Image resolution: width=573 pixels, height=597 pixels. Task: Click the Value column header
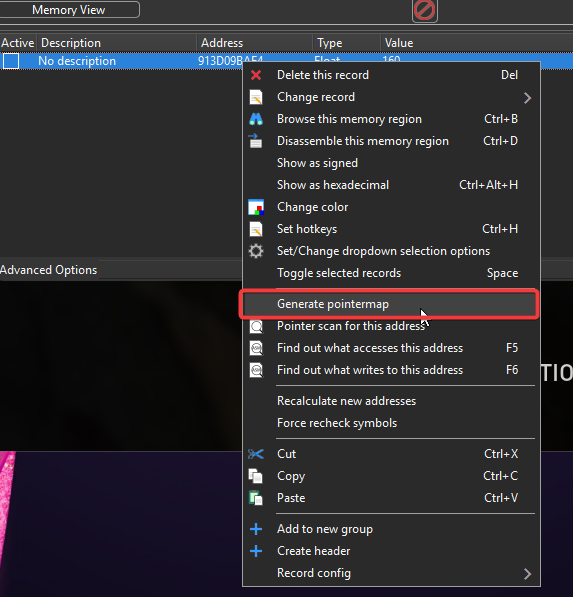pyautogui.click(x=399, y=43)
